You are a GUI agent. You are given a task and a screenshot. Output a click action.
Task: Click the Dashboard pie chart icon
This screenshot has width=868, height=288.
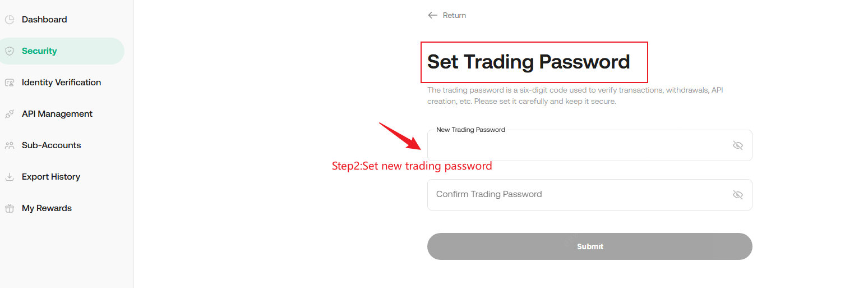click(x=10, y=20)
